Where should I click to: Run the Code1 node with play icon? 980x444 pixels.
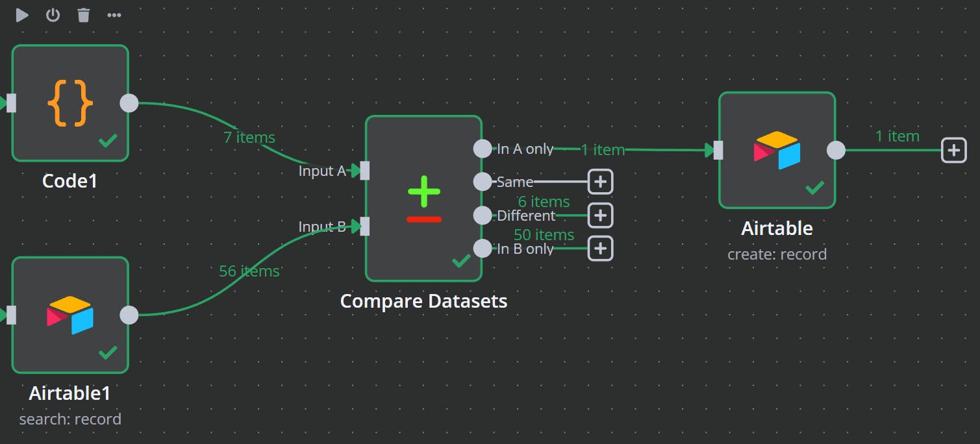point(22,15)
